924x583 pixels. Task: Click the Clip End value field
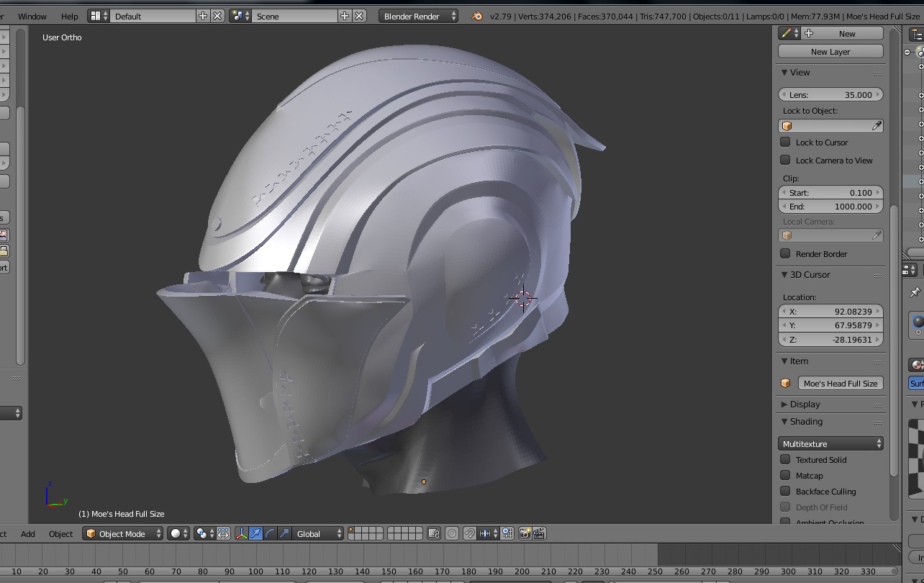[830, 207]
